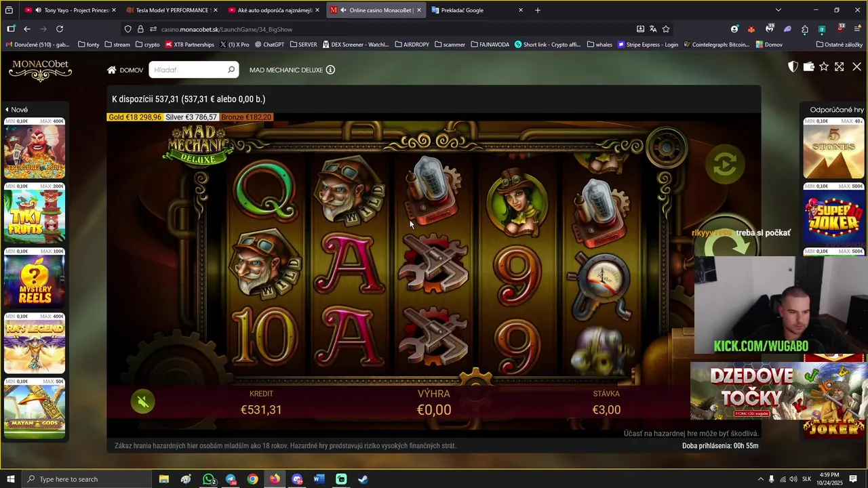Expand Ostatné záložky bookmarks folder
The width and height of the screenshot is (868, 488).
(840, 45)
